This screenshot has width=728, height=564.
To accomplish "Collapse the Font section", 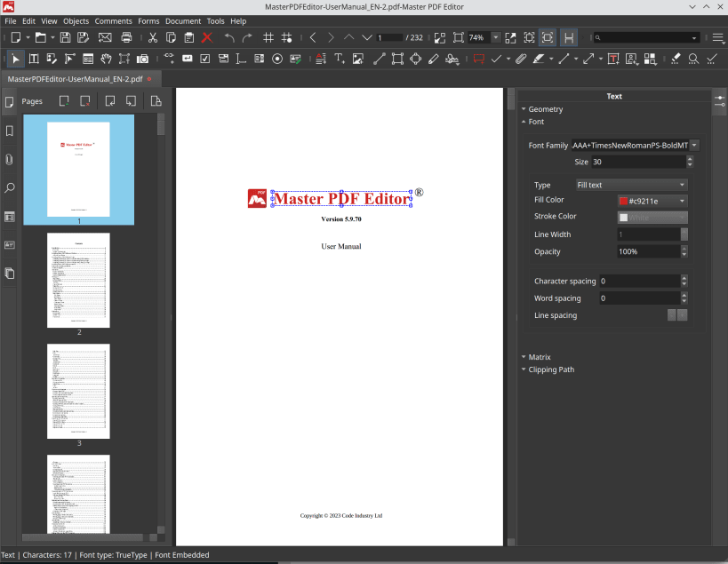I will point(532,122).
